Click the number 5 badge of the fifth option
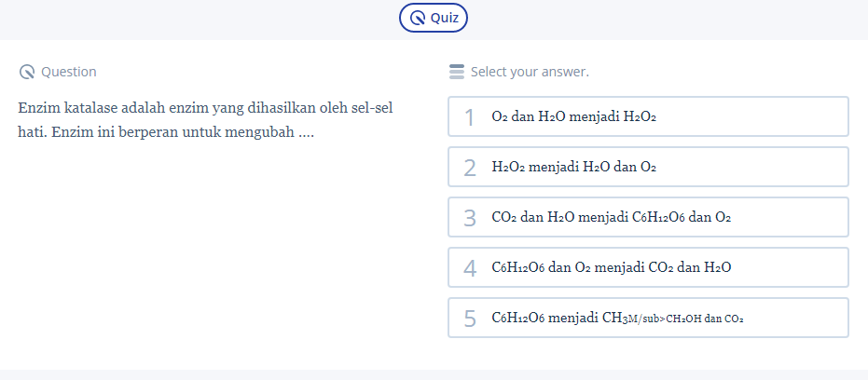The height and width of the screenshot is (380, 868). pos(470,319)
